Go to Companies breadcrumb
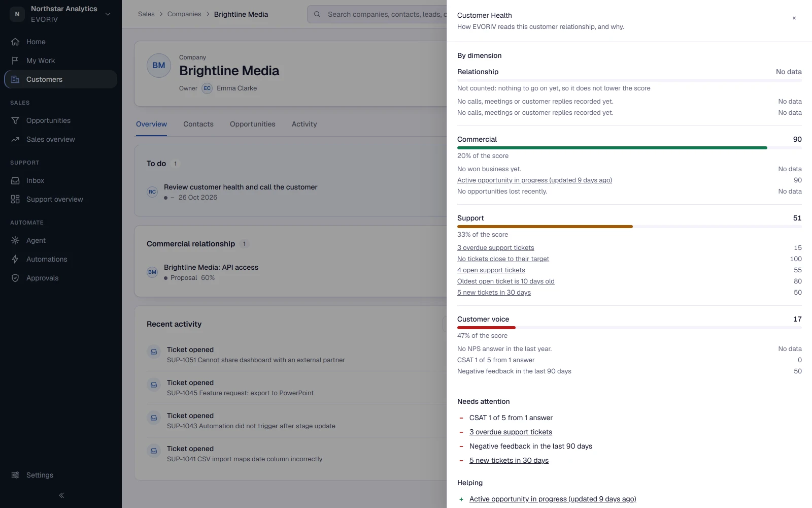 point(184,14)
